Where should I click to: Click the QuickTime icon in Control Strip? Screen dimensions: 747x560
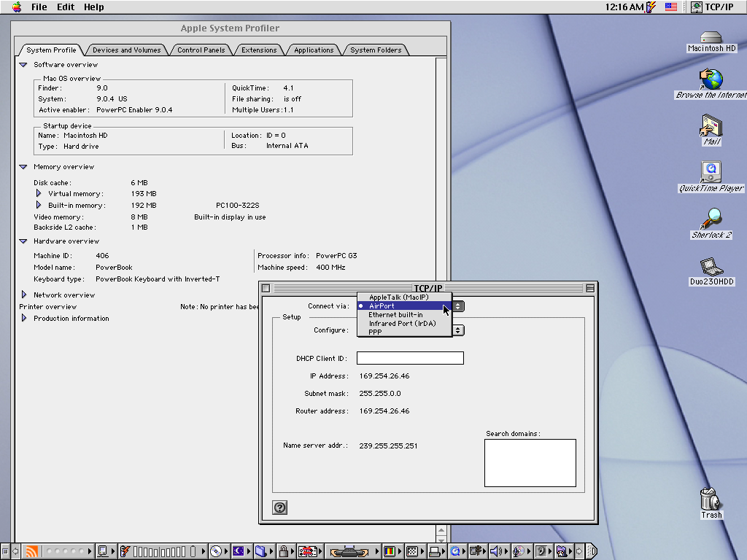pos(455,551)
